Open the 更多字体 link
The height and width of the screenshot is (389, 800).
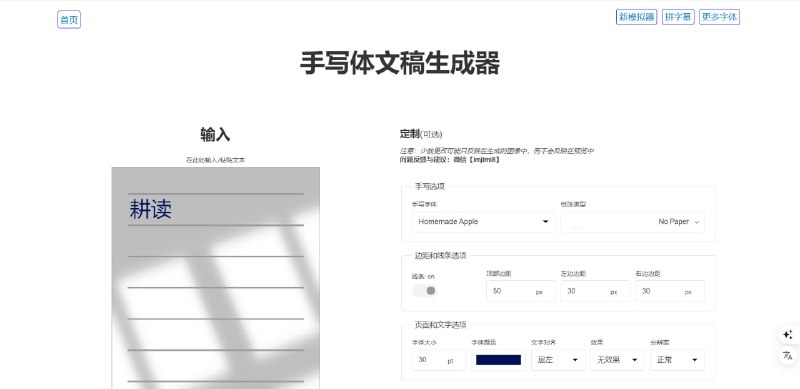pyautogui.click(x=719, y=17)
